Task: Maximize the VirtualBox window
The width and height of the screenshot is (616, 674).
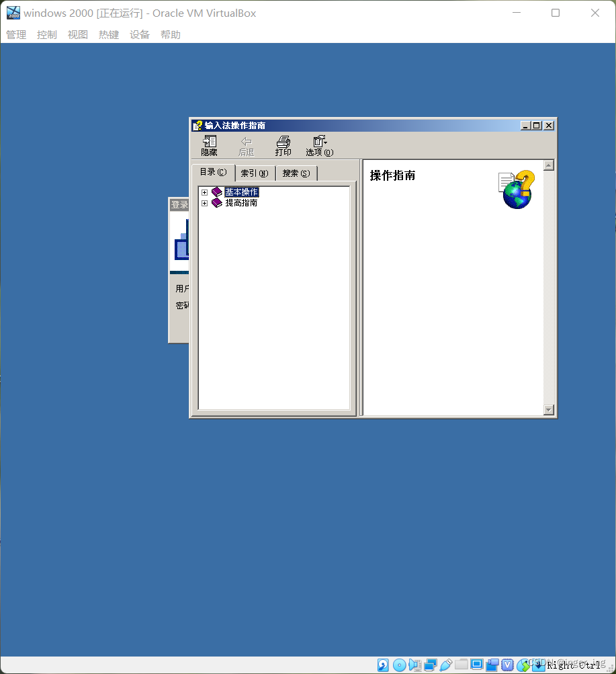Action: pyautogui.click(x=556, y=13)
